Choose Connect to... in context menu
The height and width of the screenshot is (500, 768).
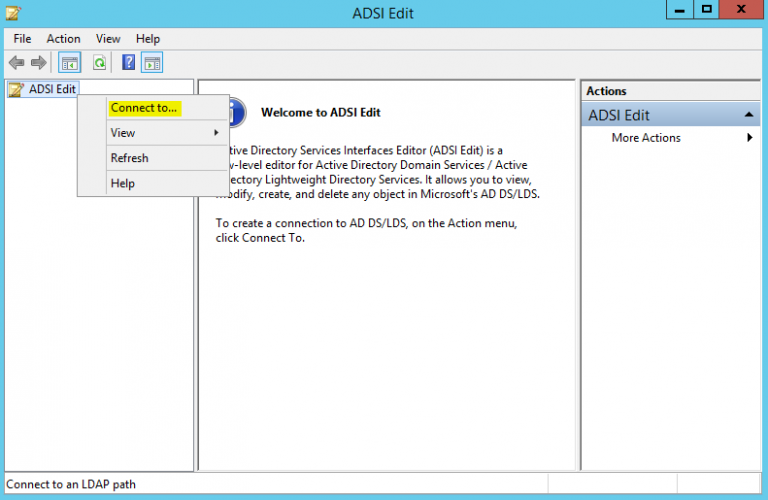[x=144, y=108]
